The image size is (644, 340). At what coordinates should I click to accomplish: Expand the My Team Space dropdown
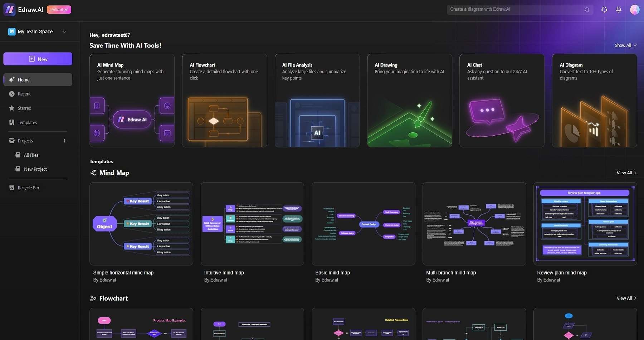coord(64,31)
